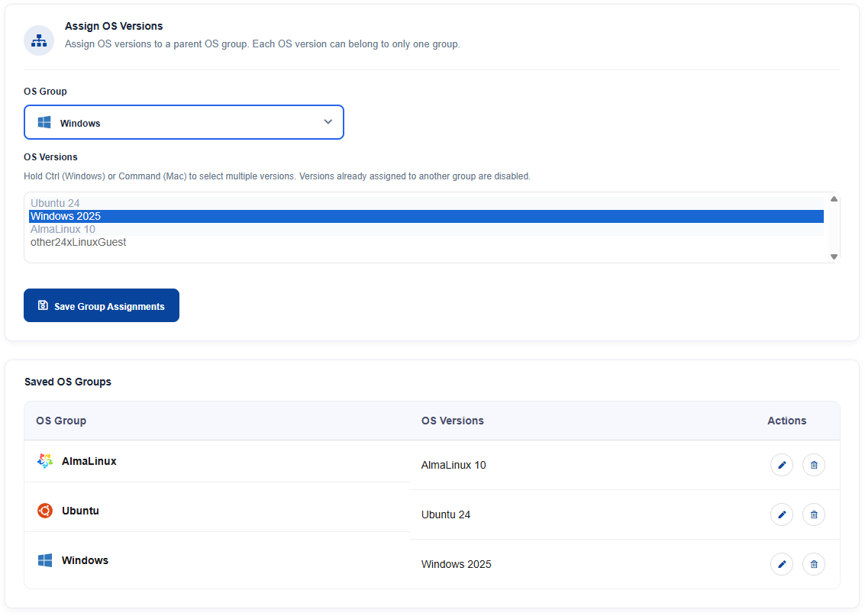Click the disabled AlmaLinux 10 version option

(x=426, y=229)
